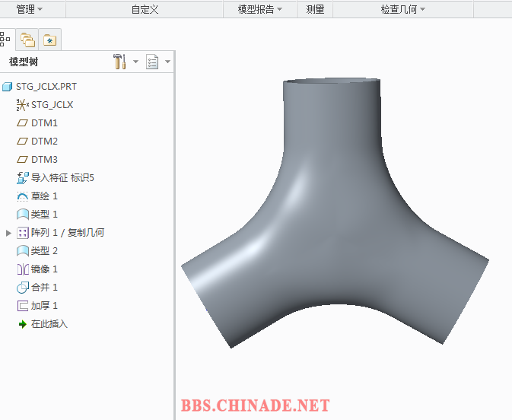Open the dropdown arrow beside the list icon
Viewport: 512px width, 420px height.
[167, 62]
